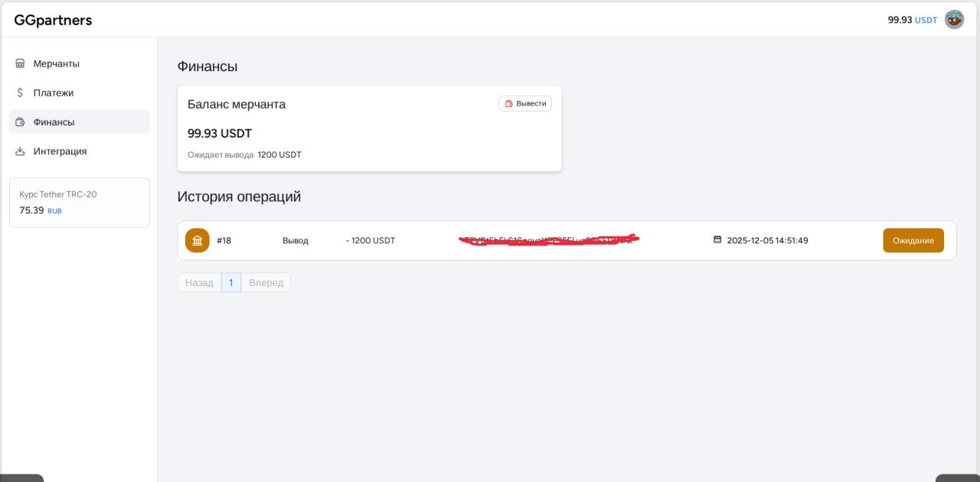Click the orange Ожидание status button
980x482 pixels.
coord(913,240)
